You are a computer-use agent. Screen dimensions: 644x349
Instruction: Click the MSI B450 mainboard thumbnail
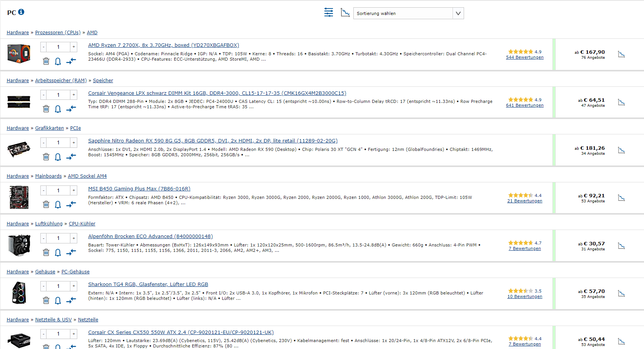[x=19, y=197]
